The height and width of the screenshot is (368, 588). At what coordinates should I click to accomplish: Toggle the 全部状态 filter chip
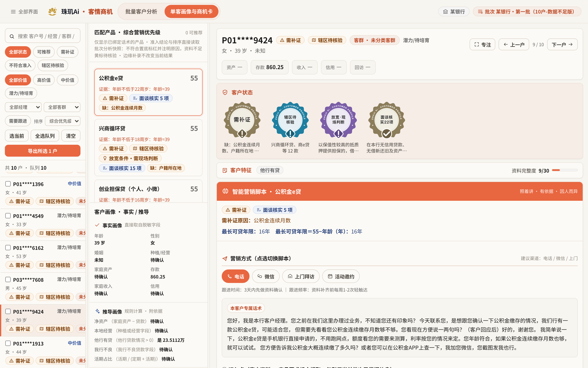pos(18,52)
